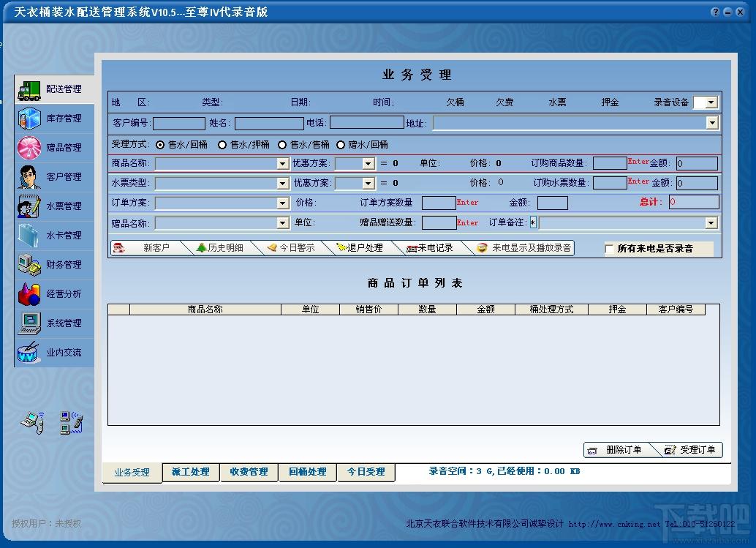
Task: Click the 销售价 column header
Action: point(368,309)
